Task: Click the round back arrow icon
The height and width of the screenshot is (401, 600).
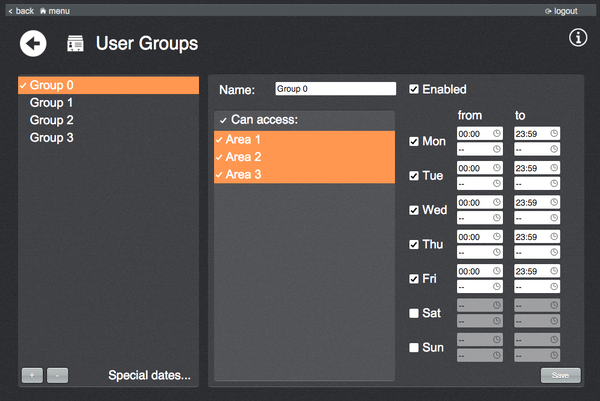Action: (33, 43)
